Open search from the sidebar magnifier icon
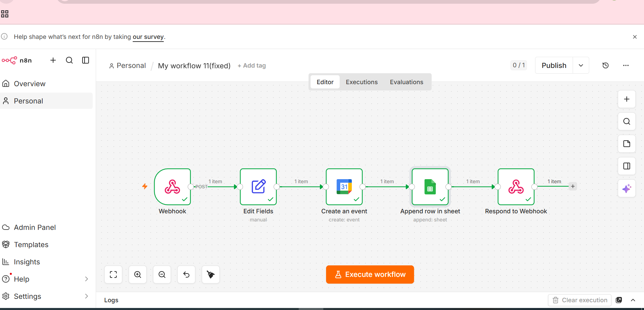This screenshot has height=310, width=644. tap(69, 60)
